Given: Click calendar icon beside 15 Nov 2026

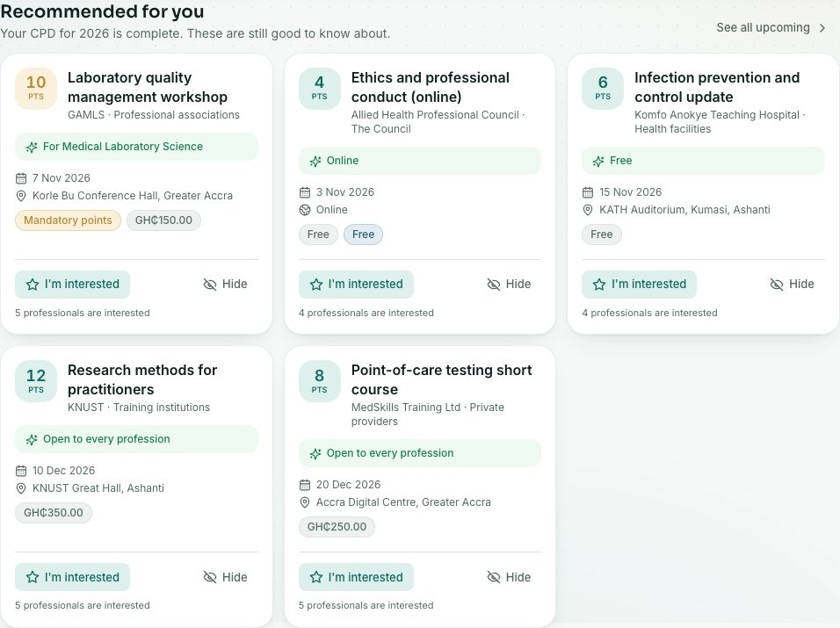Looking at the screenshot, I should pos(588,192).
